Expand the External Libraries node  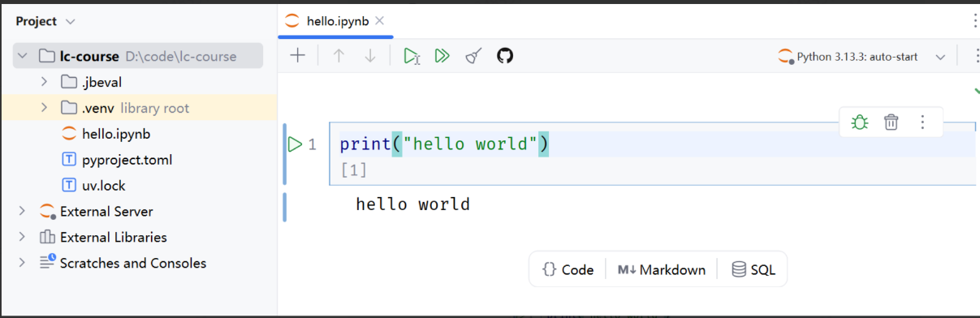click(x=23, y=237)
